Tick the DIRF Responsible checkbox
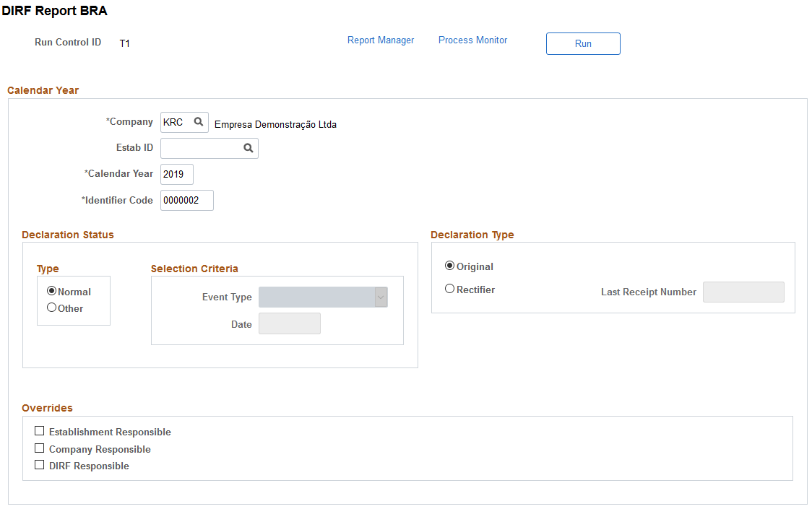 coord(39,465)
